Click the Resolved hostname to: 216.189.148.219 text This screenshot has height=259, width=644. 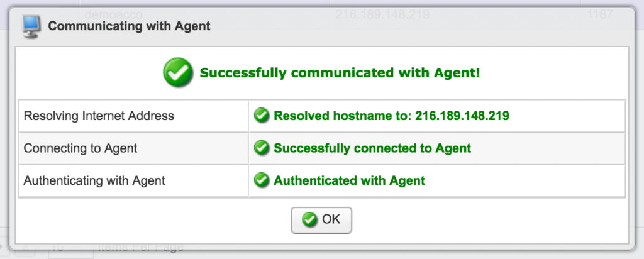391,116
